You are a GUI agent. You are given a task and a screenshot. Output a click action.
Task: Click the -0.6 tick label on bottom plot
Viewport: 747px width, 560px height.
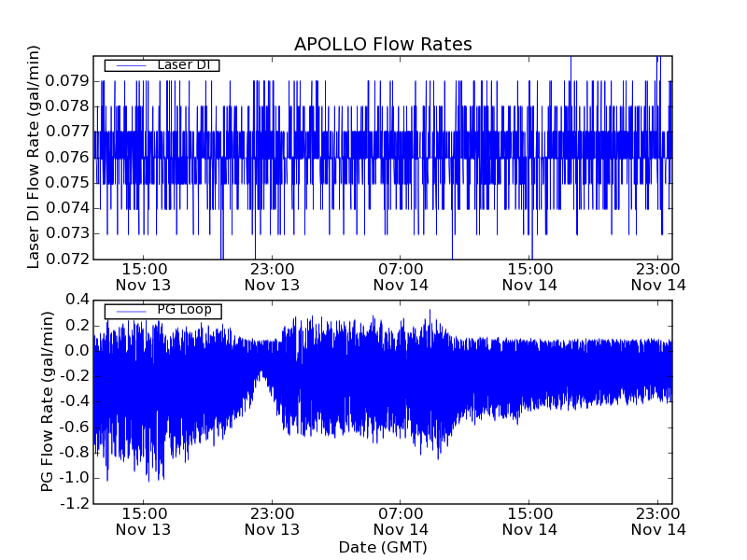[75, 427]
